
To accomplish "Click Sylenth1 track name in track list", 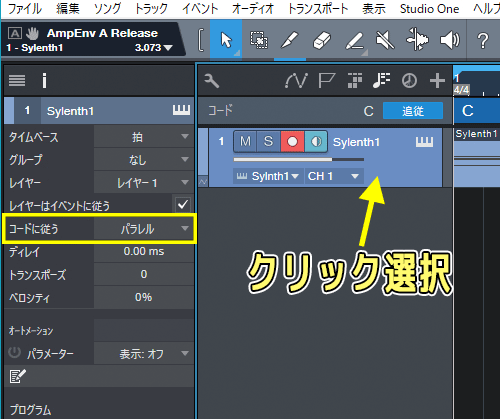I will (356, 142).
